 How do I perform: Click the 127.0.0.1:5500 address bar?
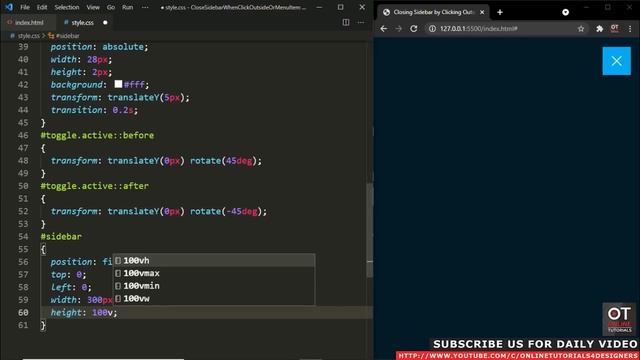pyautogui.click(x=508, y=29)
